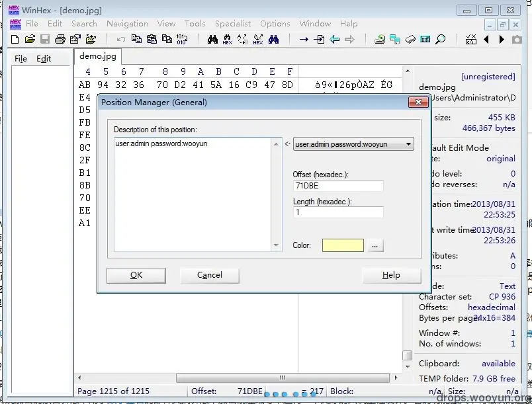Image resolution: width=532 pixels, height=404 pixels.
Task: Click the hex view horizontal scrollbar thumb
Action: point(283,378)
